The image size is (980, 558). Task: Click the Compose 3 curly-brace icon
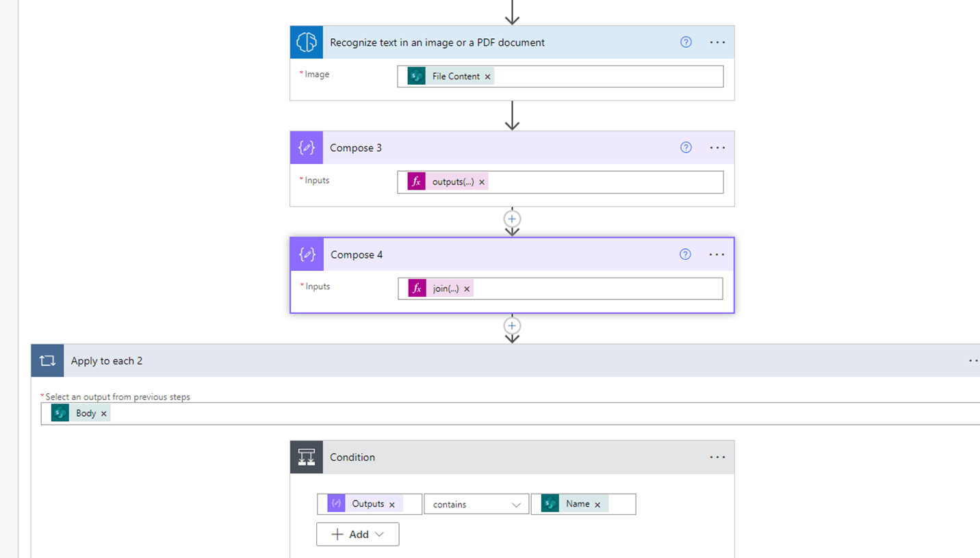[x=307, y=148]
